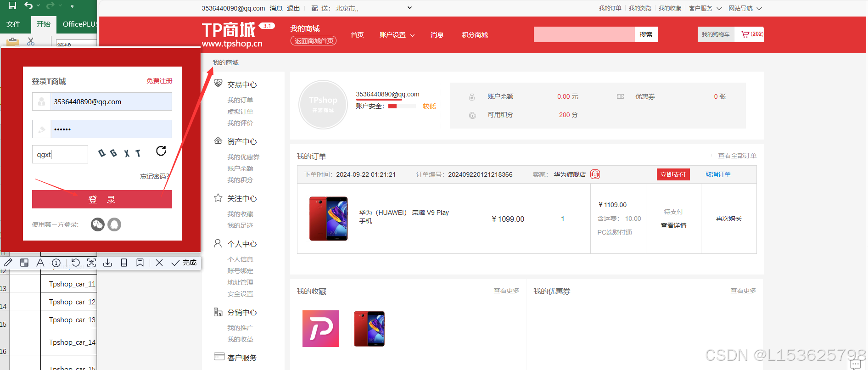Finish screenshot with 完成
868x370 pixels.
184,263
